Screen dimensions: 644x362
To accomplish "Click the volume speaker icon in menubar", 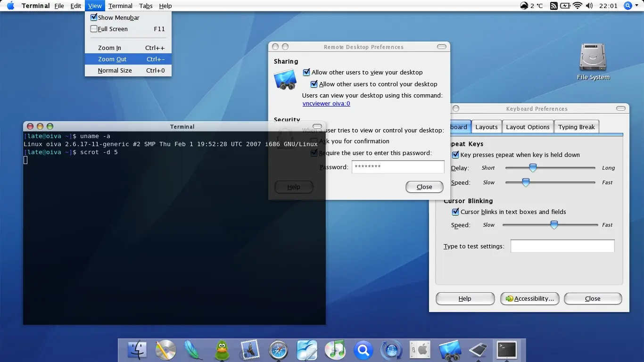I will [590, 6].
